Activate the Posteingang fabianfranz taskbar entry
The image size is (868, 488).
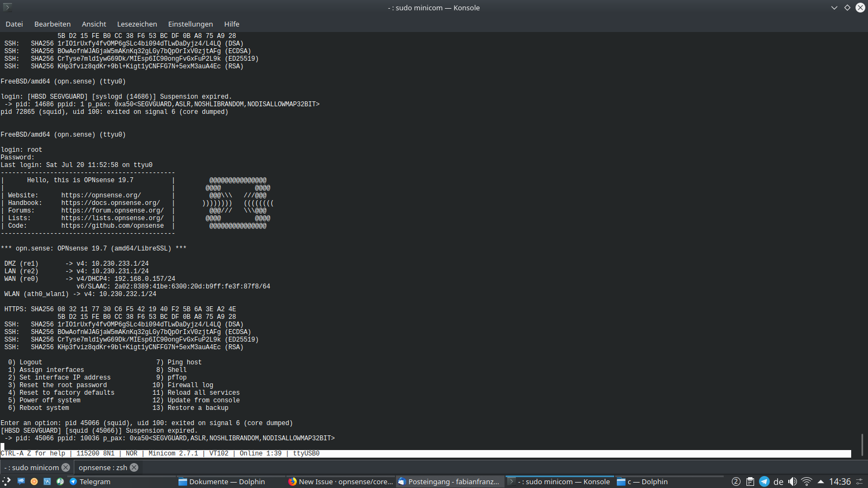pos(450,481)
